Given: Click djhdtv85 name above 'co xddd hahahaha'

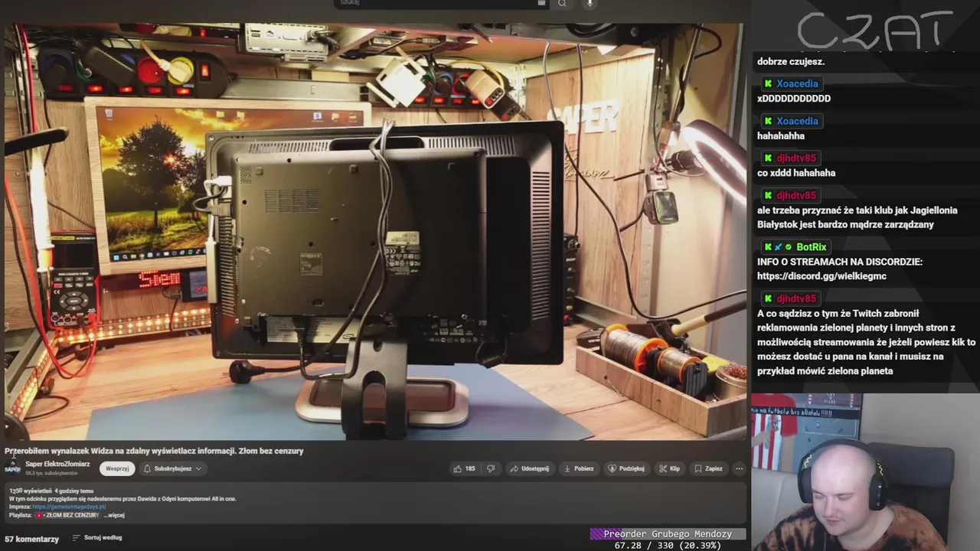Looking at the screenshot, I should click(796, 158).
